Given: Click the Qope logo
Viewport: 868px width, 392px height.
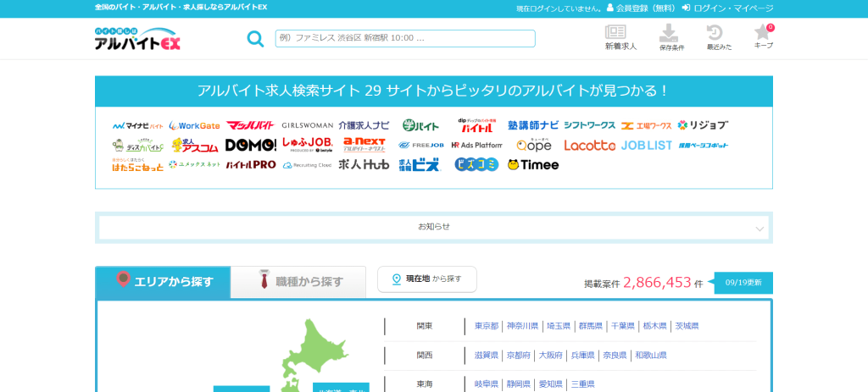Looking at the screenshot, I should [x=534, y=145].
